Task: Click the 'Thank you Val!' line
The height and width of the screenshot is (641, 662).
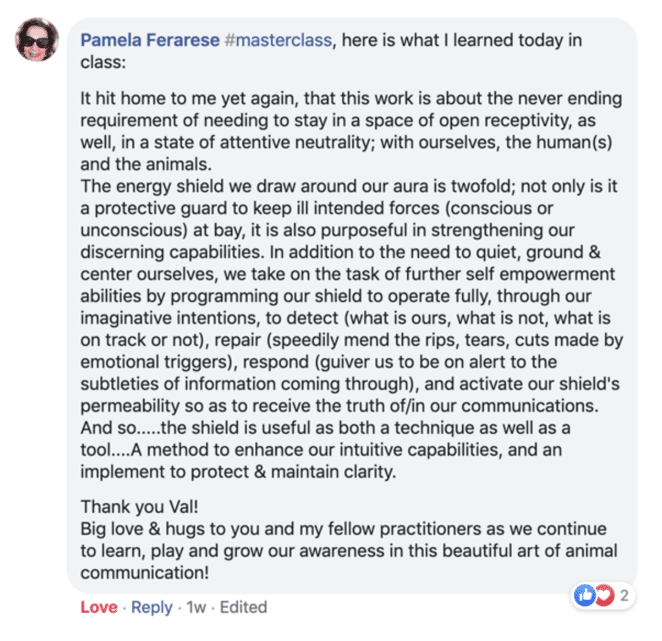Action: pos(139,507)
